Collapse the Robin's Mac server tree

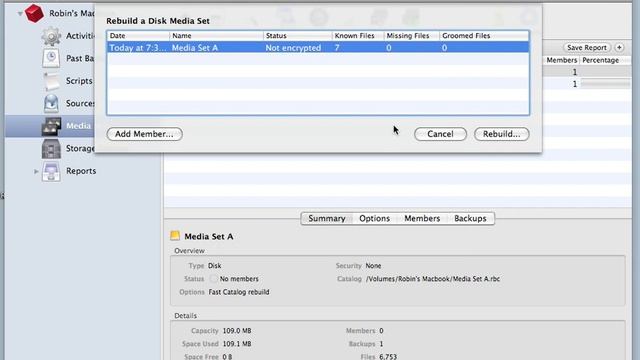(20, 13)
